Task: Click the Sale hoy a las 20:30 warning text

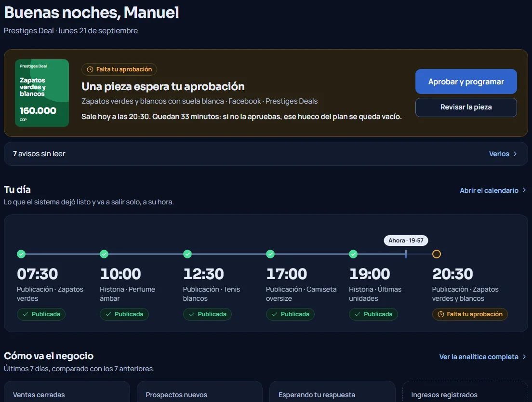Action: click(241, 117)
